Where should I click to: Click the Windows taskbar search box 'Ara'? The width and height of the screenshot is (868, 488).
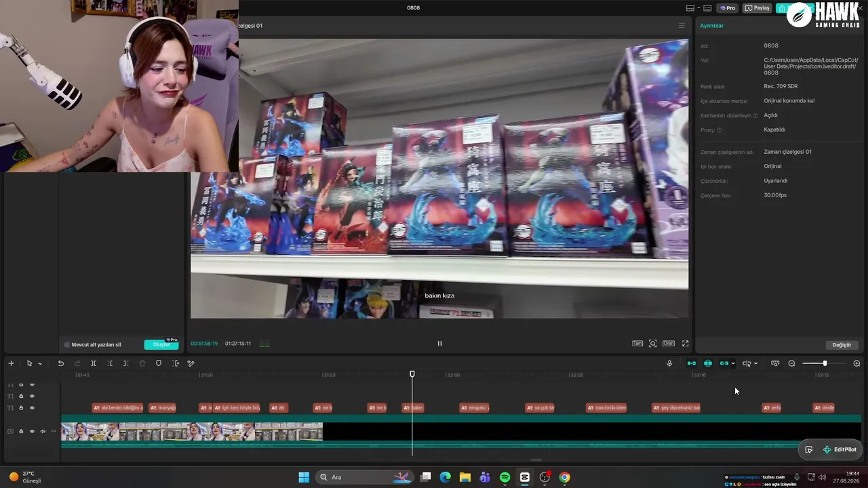[x=365, y=477]
